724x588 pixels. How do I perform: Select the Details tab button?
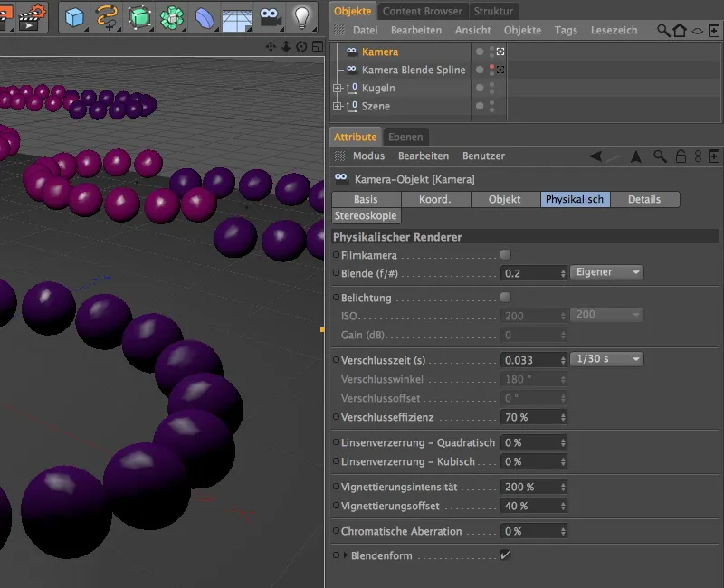(644, 199)
